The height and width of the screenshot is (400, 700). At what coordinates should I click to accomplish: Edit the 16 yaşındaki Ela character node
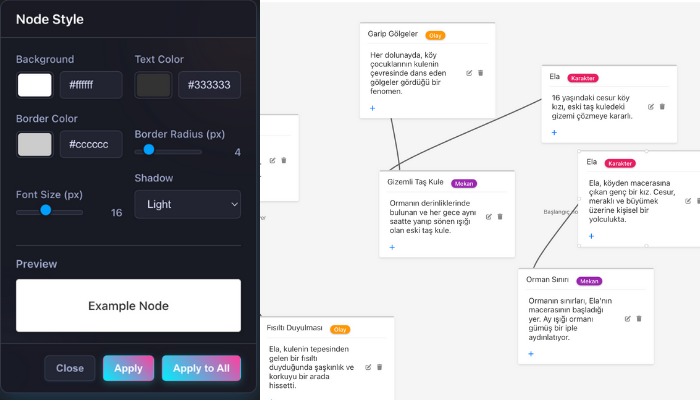tap(650, 107)
